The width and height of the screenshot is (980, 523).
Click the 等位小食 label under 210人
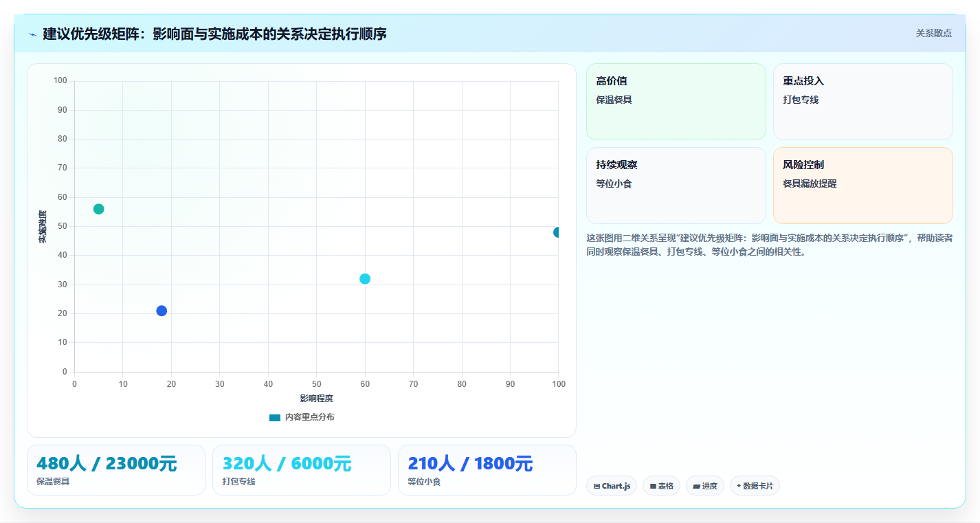tap(424, 482)
